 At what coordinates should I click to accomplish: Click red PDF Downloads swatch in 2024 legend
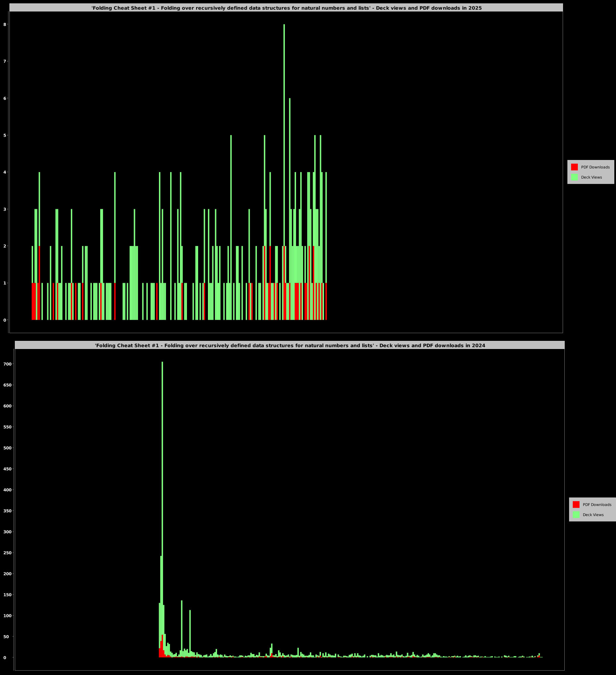click(576, 505)
